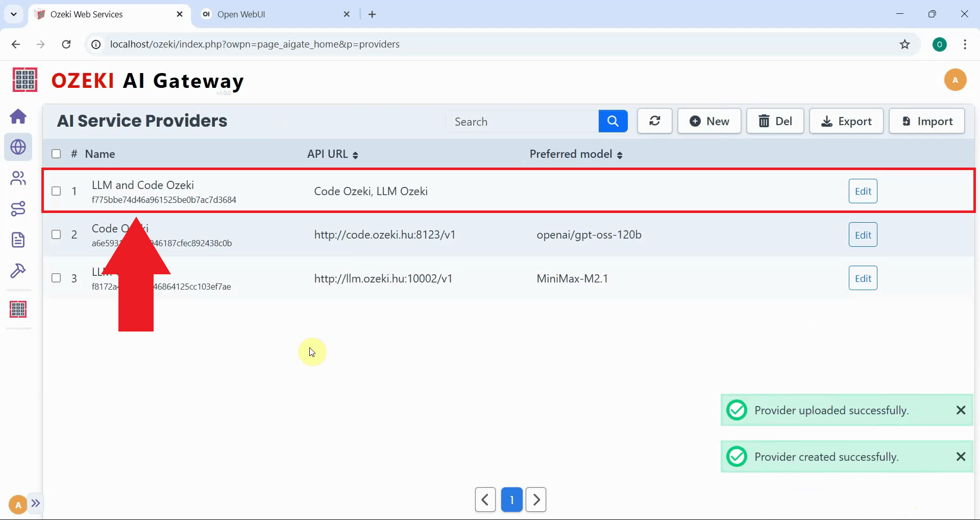This screenshot has width=980, height=520.
Task: Open the document logs sidebar icon
Action: [18, 240]
